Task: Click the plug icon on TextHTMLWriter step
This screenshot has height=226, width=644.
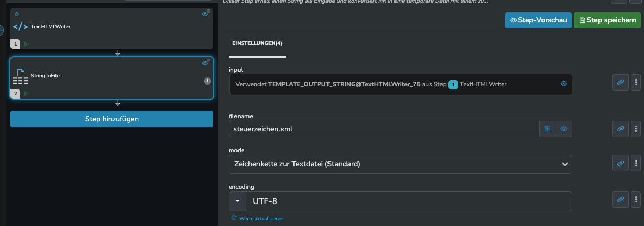Action: coord(17,14)
